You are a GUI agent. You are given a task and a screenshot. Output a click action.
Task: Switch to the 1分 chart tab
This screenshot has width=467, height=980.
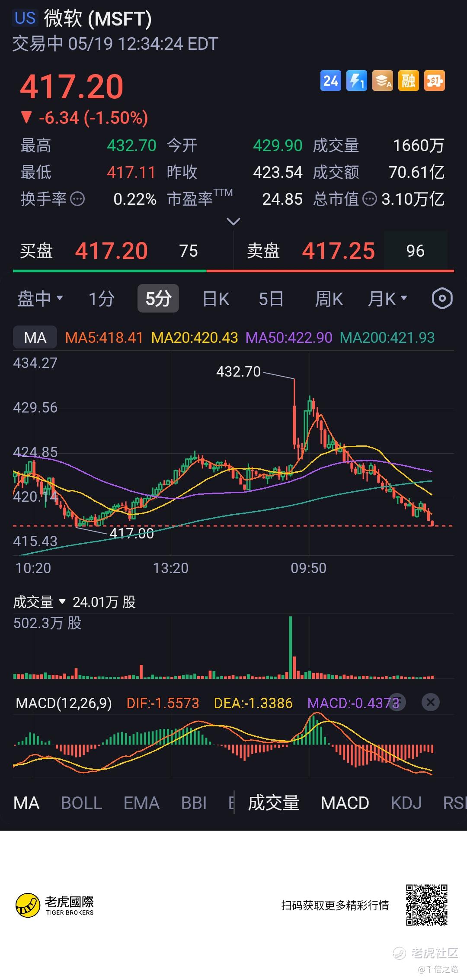click(102, 299)
